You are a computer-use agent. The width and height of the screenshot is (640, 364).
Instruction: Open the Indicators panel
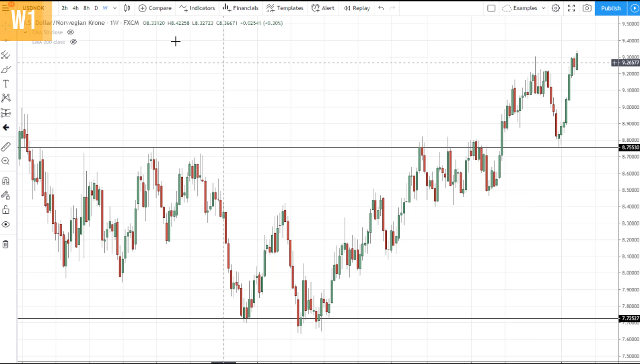[x=197, y=8]
